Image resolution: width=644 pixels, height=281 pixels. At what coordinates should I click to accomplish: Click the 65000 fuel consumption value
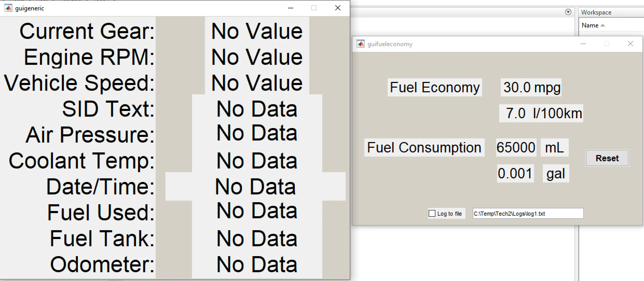(516, 147)
